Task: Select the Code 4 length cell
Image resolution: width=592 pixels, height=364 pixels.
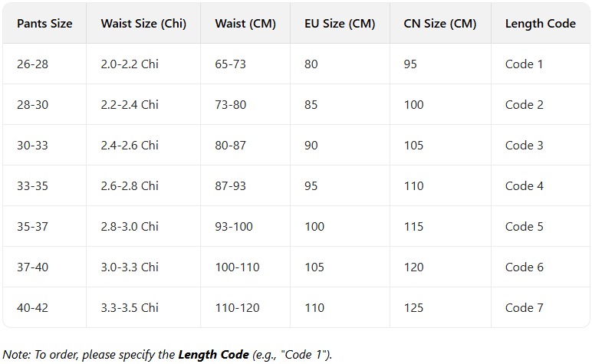Action: (524, 186)
